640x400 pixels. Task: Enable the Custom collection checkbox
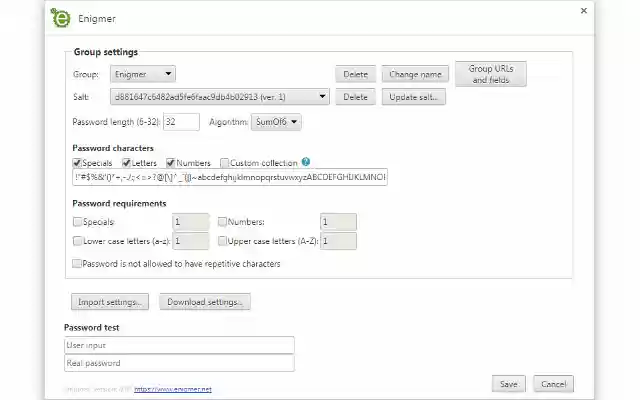(x=224, y=163)
